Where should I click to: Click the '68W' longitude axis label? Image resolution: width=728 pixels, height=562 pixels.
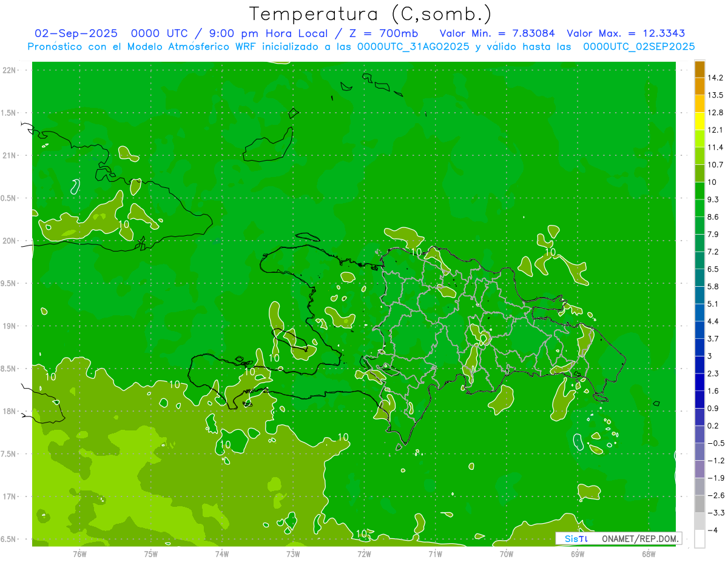tap(649, 554)
